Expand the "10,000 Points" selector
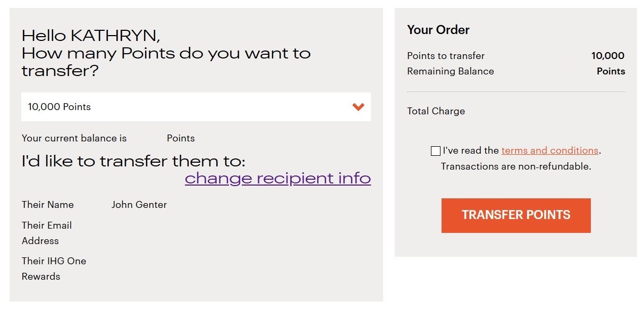The height and width of the screenshot is (310, 644). [196, 107]
